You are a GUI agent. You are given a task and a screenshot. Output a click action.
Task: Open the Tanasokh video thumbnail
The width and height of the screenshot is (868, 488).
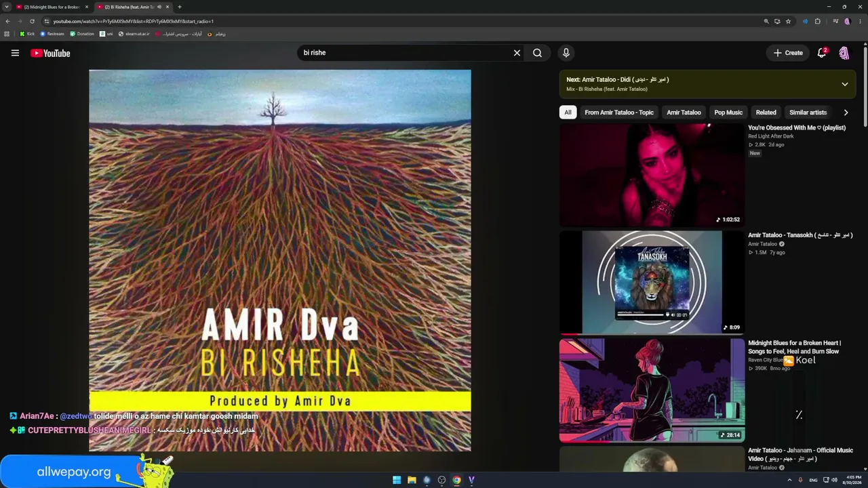(652, 283)
